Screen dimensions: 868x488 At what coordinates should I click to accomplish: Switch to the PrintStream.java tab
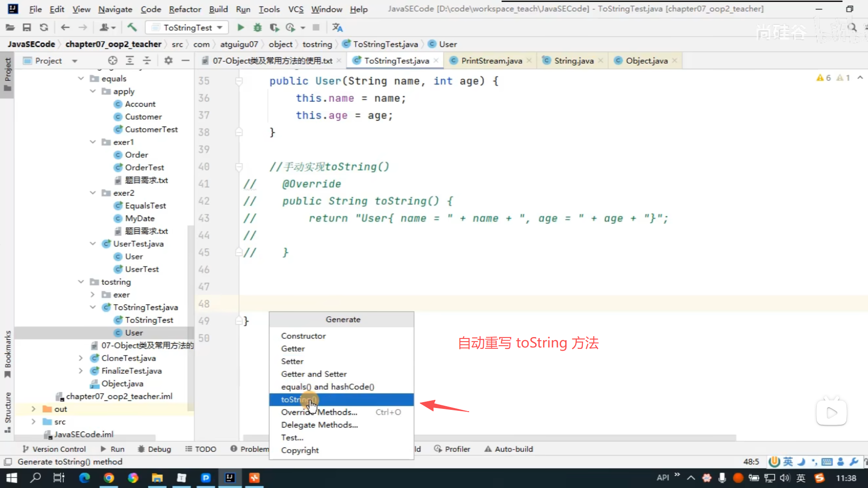491,61
